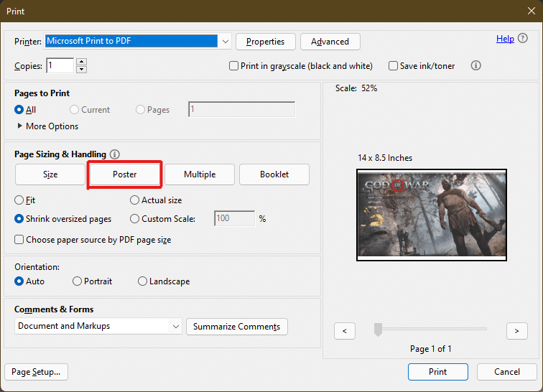
Task: Go to previous preview page
Action: 345,331
